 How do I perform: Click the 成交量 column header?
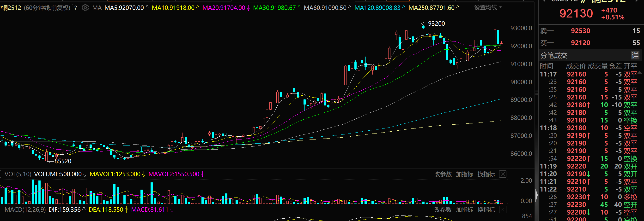(x=597, y=66)
